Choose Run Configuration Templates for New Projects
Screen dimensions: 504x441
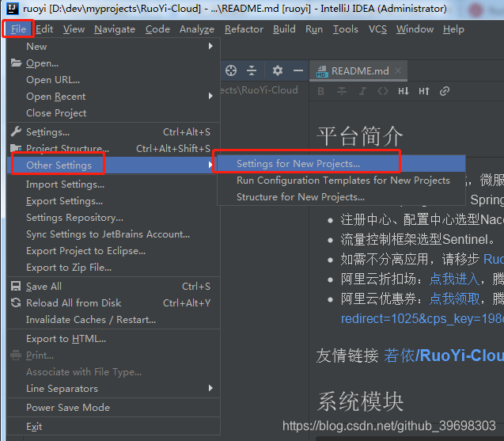pyautogui.click(x=341, y=181)
